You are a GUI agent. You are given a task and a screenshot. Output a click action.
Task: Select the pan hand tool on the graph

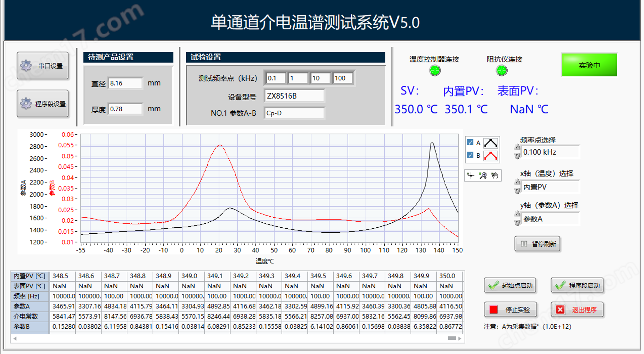click(x=495, y=176)
